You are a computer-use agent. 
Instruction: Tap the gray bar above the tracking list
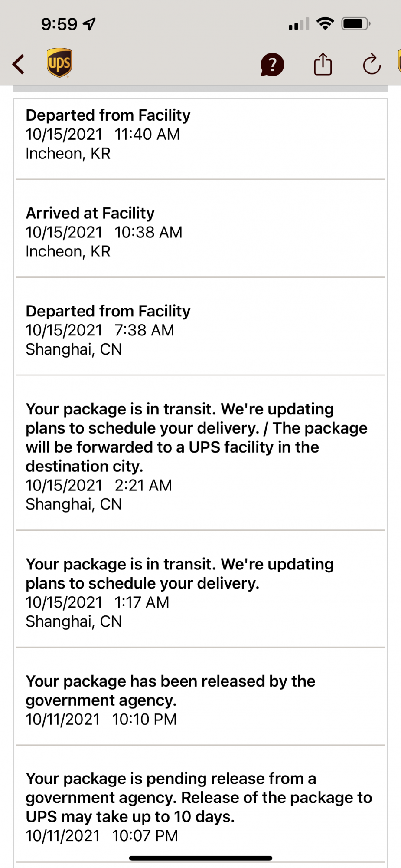pyautogui.click(x=200, y=89)
